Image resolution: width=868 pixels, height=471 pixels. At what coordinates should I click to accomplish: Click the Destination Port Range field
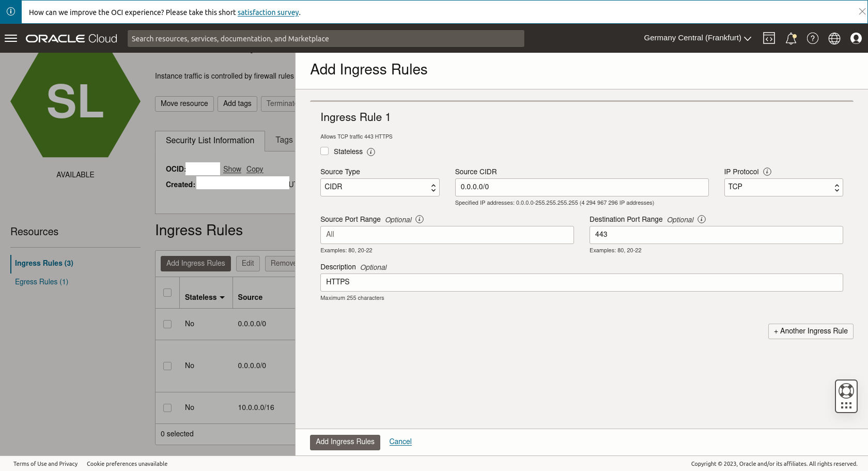click(x=716, y=235)
